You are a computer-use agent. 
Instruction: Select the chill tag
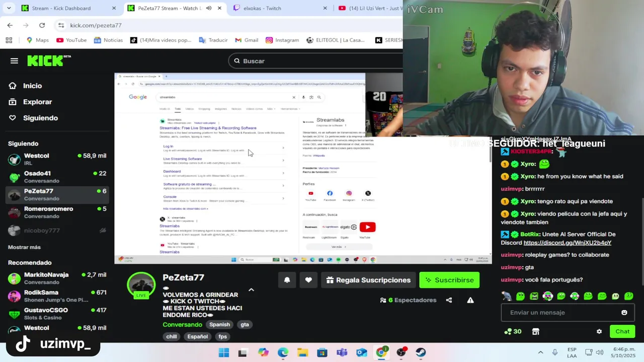tap(172, 337)
